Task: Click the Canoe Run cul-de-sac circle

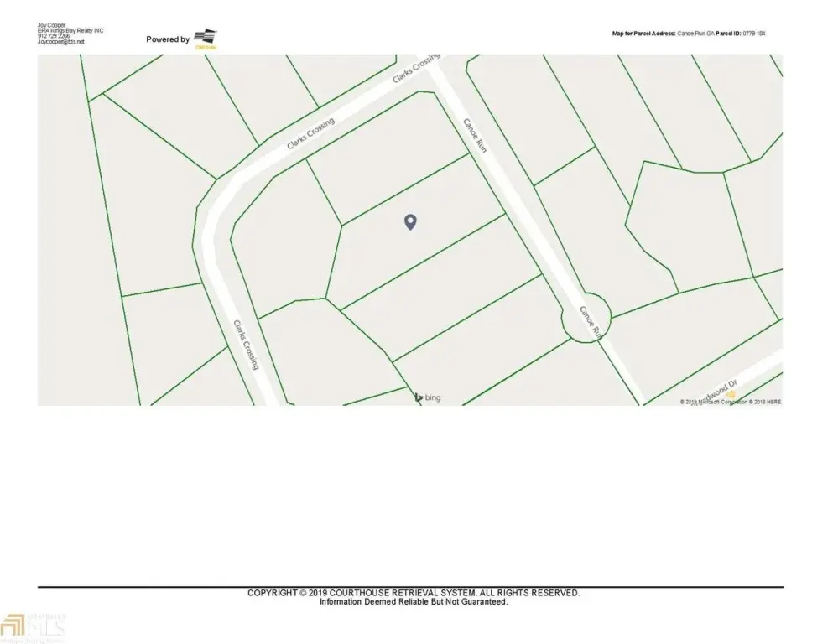Action: coord(586,318)
